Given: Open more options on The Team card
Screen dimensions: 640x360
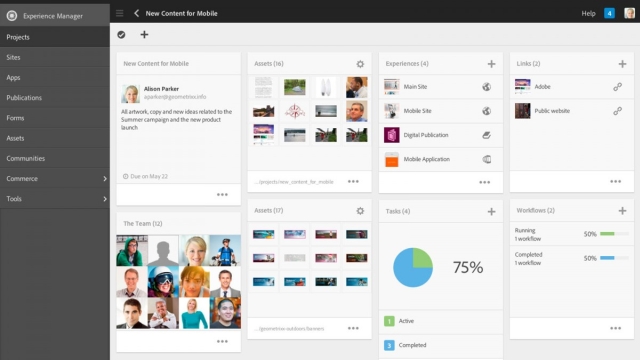Looking at the screenshot, I should tap(222, 341).
